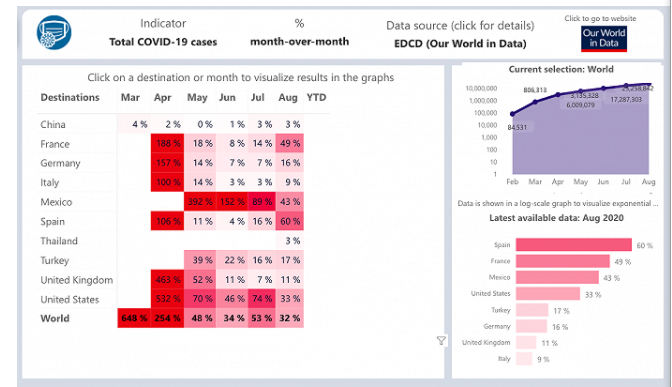Click the 648 % World March cell
The width and height of the screenshot is (672, 387).
pyautogui.click(x=134, y=318)
